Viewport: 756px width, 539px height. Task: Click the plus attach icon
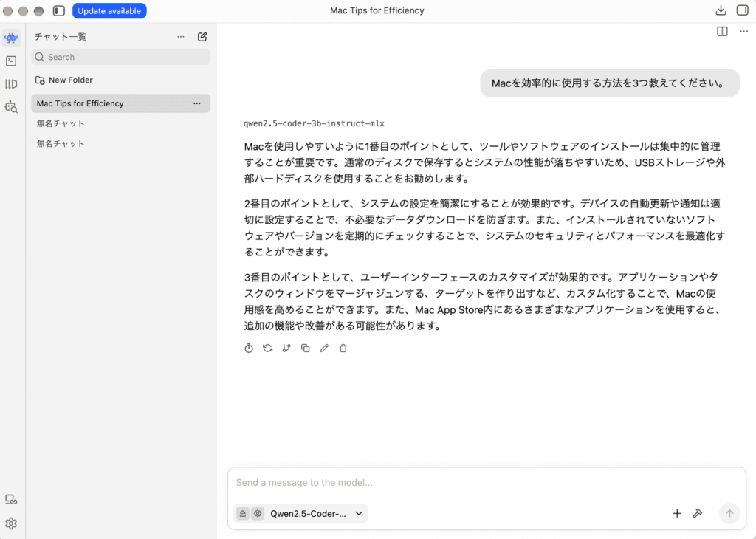677,513
